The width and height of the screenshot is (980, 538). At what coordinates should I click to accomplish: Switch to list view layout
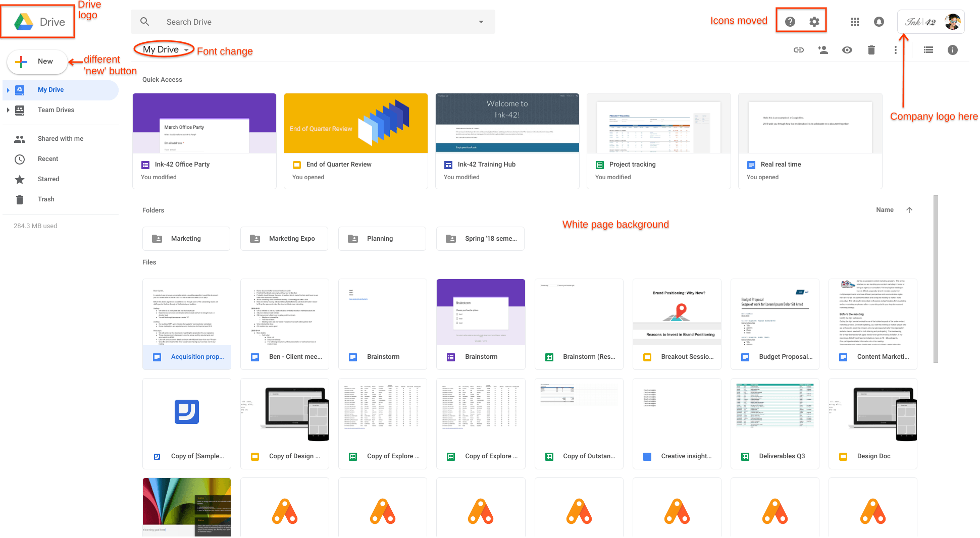pos(929,50)
